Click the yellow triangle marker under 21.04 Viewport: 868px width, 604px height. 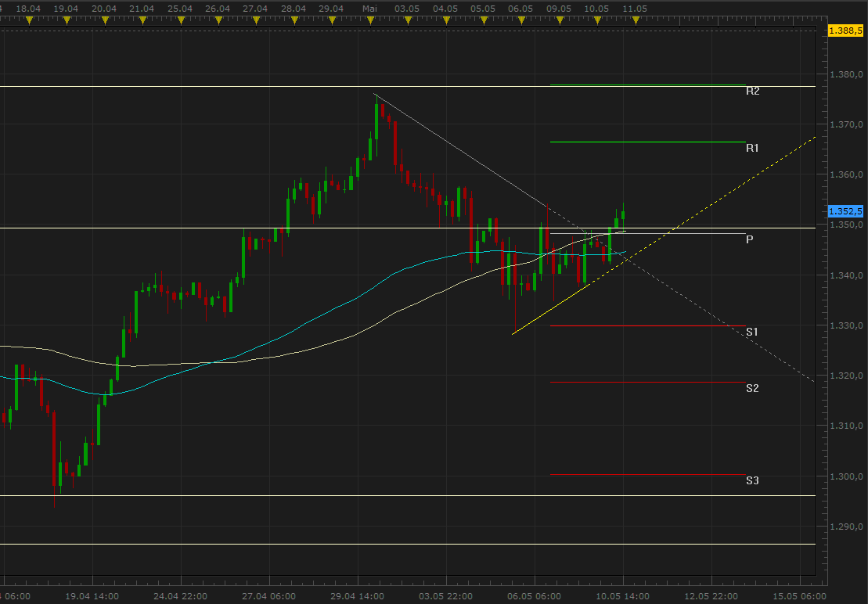pyautogui.click(x=142, y=20)
